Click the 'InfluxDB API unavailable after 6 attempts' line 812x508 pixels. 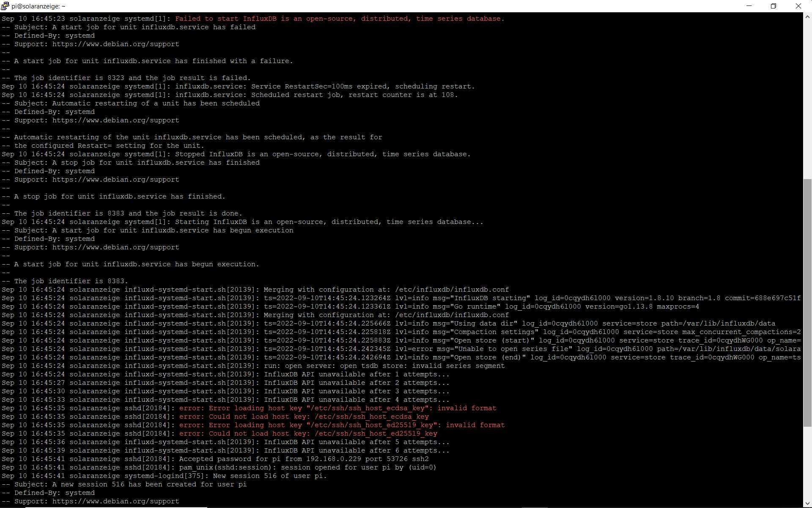tap(356, 450)
